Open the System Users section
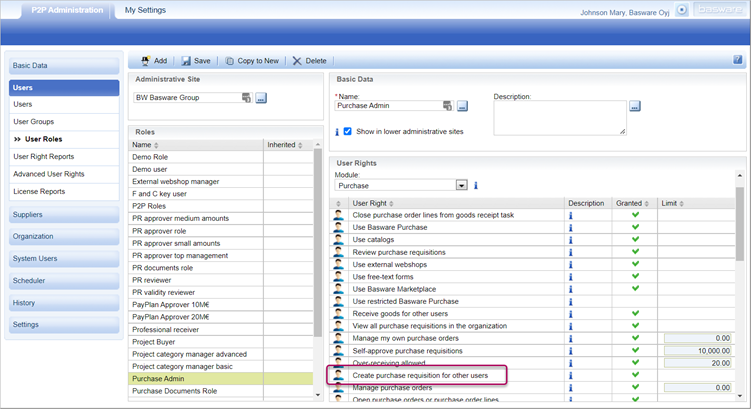Image resolution: width=751 pixels, height=409 pixels. click(x=64, y=258)
